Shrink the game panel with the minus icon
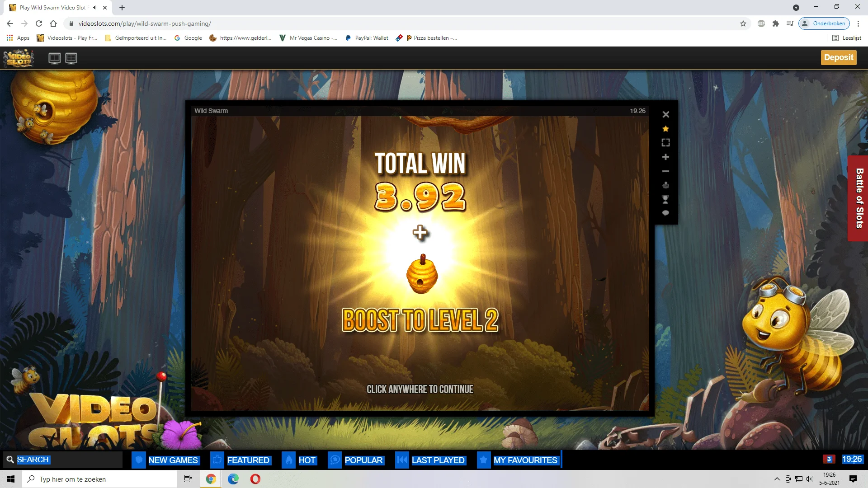The width and height of the screenshot is (868, 488). [665, 171]
